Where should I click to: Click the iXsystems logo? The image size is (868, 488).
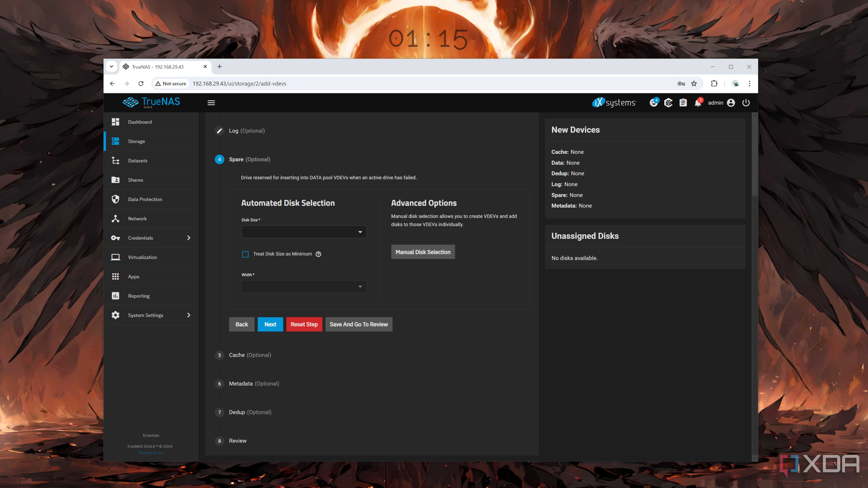614,102
